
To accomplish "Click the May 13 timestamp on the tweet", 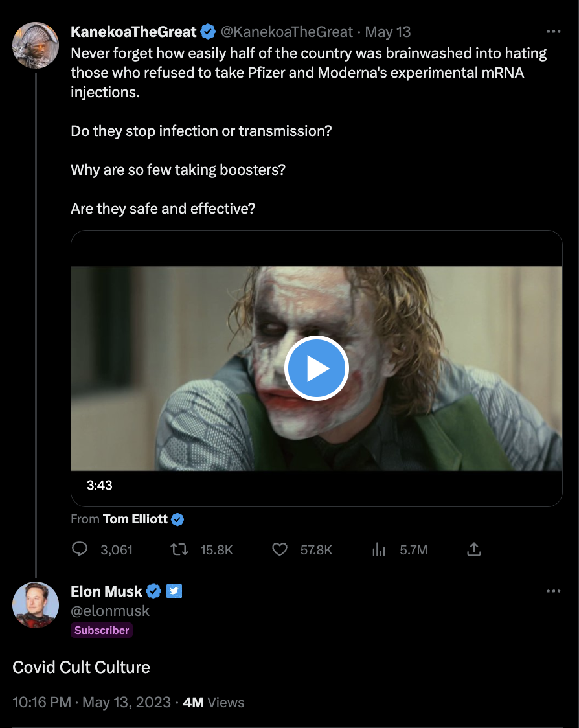I will tap(387, 31).
